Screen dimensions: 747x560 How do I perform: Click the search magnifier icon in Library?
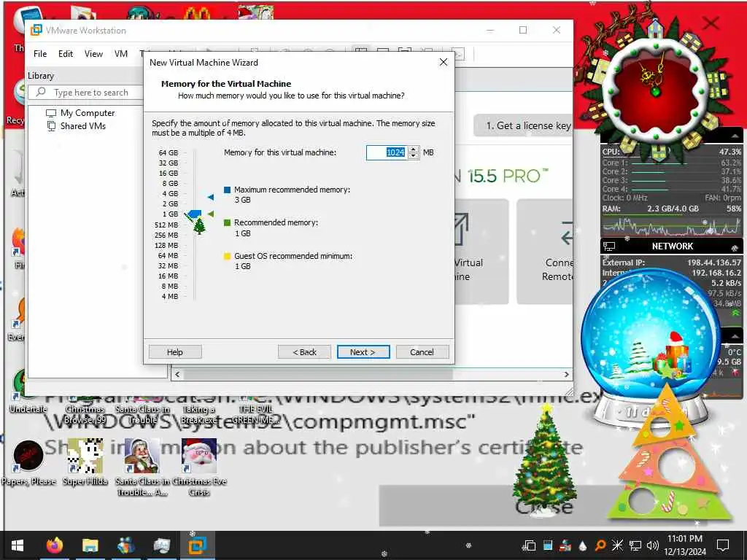pos(42,92)
